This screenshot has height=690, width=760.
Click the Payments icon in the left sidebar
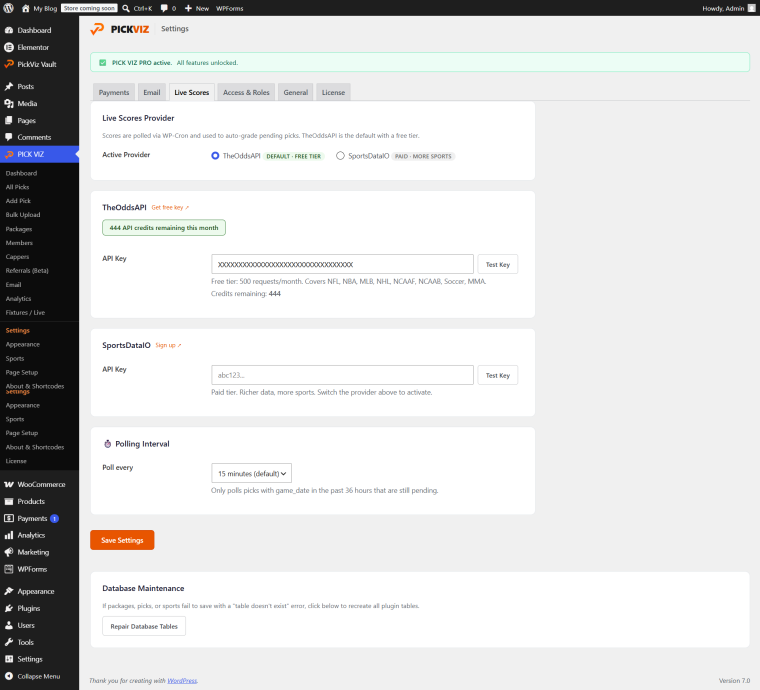point(9,518)
